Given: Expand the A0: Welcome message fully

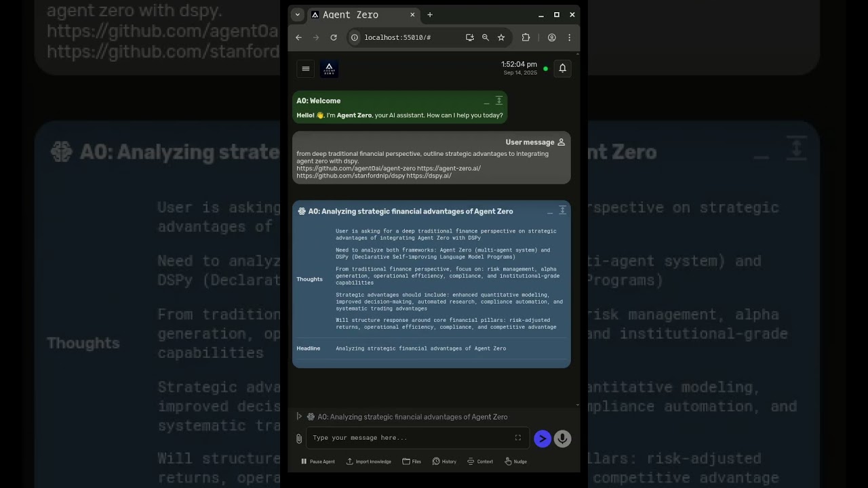Looking at the screenshot, I should [x=499, y=101].
